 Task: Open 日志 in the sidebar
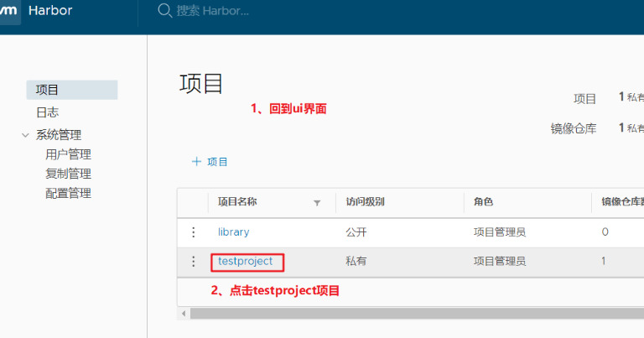[x=47, y=112]
